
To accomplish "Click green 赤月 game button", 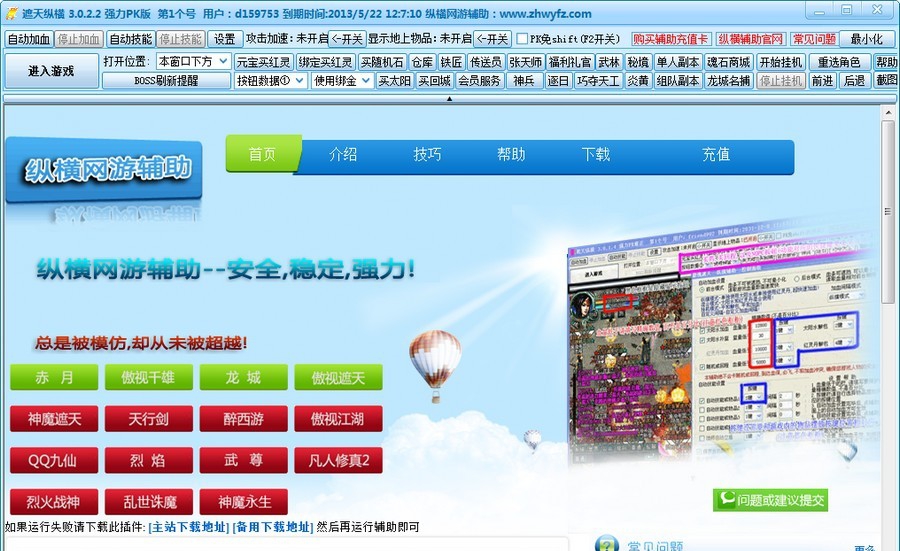I will pos(54,378).
